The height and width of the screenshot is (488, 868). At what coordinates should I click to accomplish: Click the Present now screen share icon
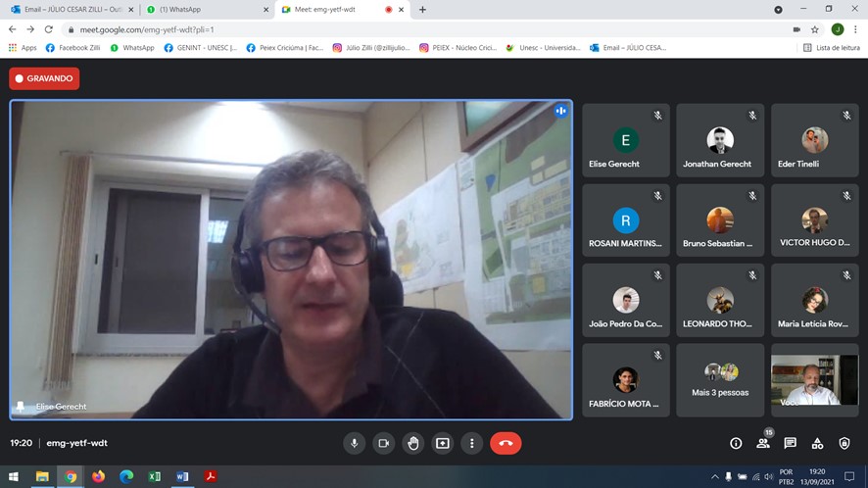coord(443,443)
